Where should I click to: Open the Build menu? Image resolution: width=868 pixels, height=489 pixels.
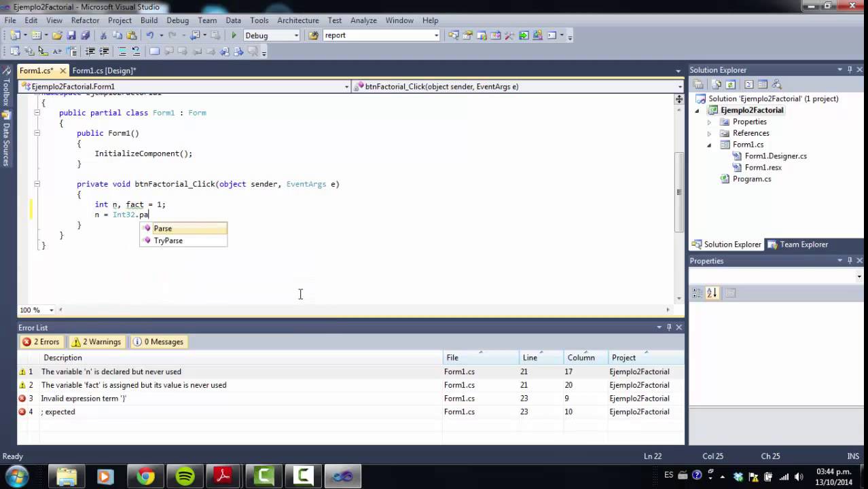tap(149, 20)
